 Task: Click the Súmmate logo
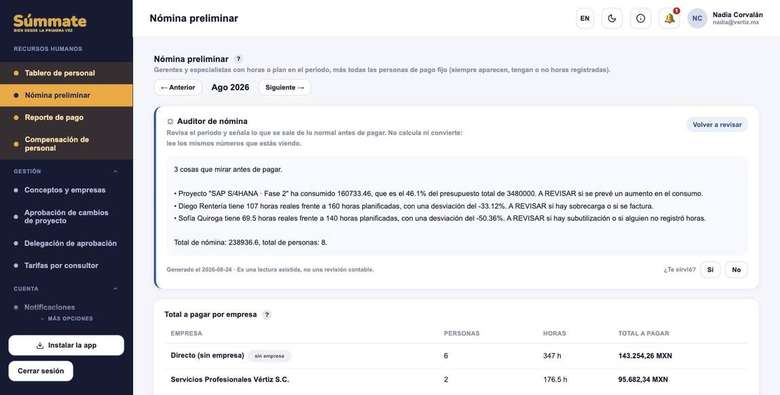point(50,22)
